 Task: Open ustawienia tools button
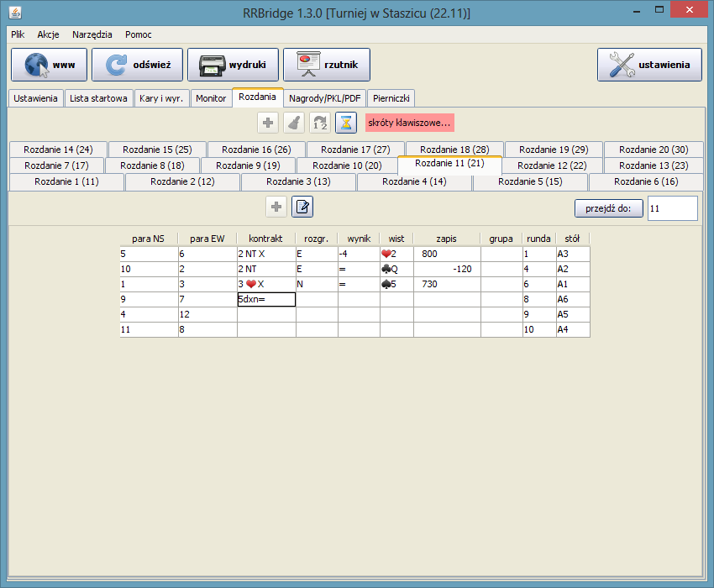(x=649, y=65)
